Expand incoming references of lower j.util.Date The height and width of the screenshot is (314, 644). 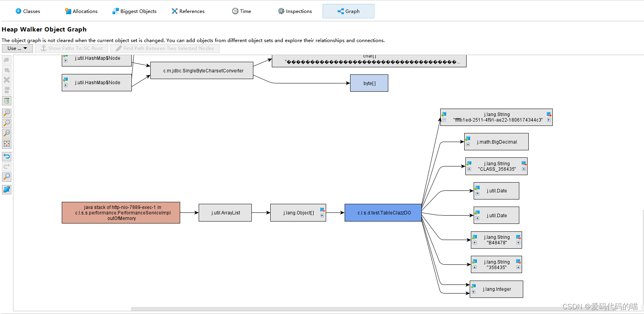pyautogui.click(x=477, y=218)
